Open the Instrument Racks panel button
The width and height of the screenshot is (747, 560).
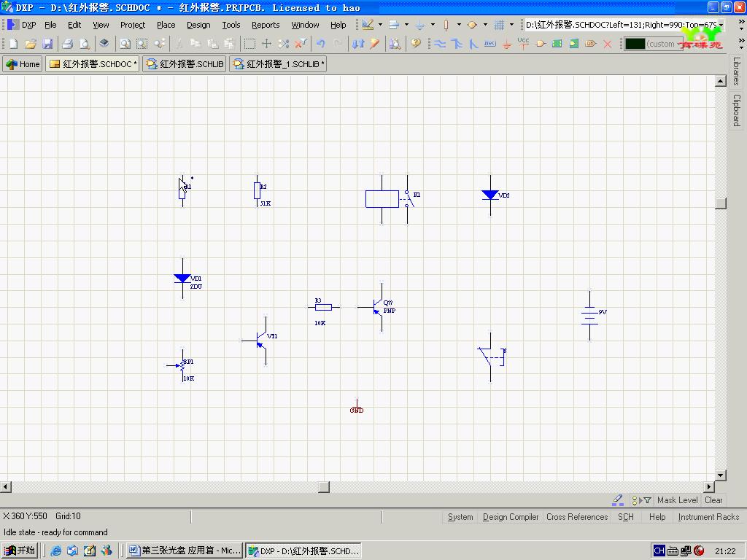708,517
